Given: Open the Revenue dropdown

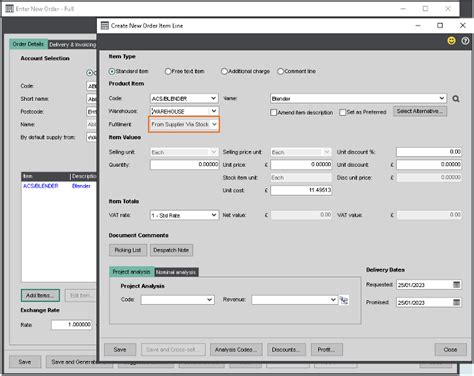Looking at the screenshot, I should click(333, 300).
